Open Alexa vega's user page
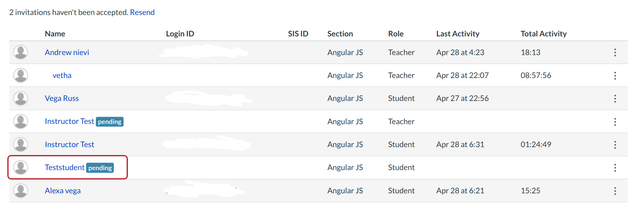The width and height of the screenshot is (644, 219). point(63,191)
